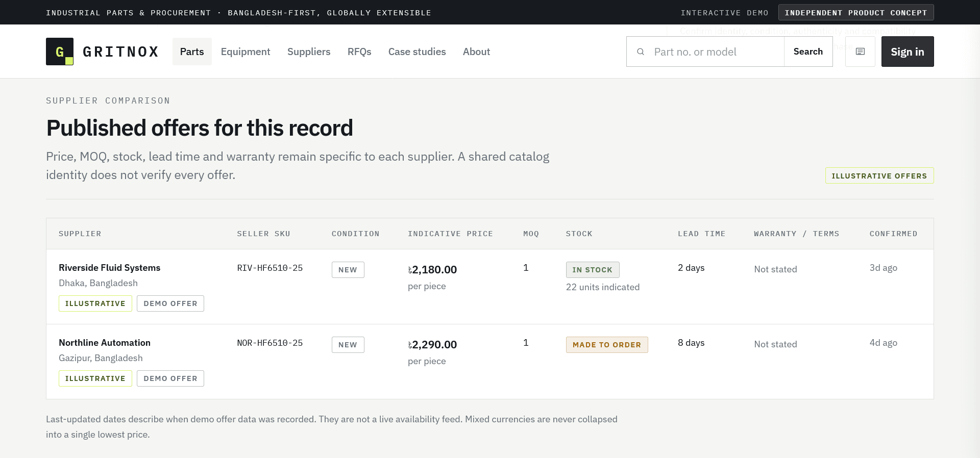
Task: Click the Condition column header
Action: point(356,234)
